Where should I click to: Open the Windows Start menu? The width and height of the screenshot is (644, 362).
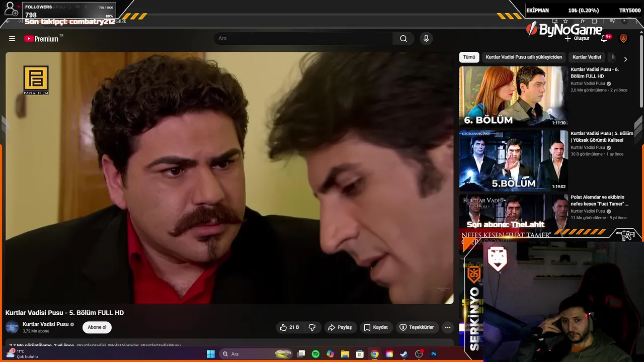click(x=211, y=354)
